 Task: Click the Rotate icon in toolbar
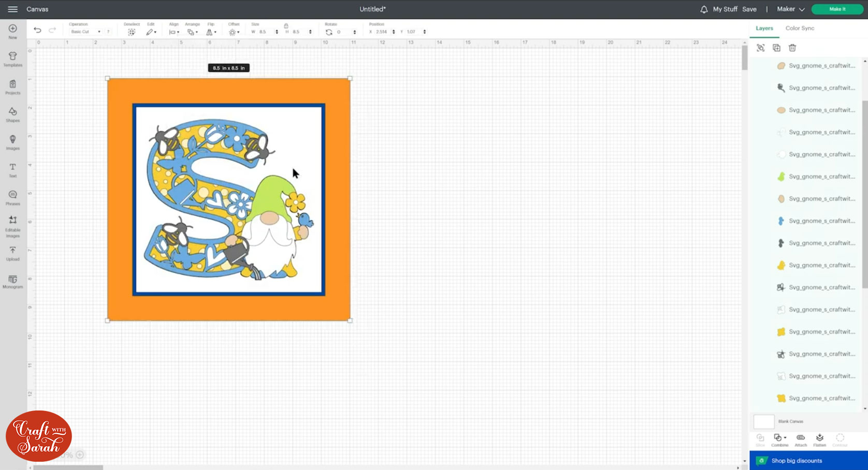tap(329, 32)
